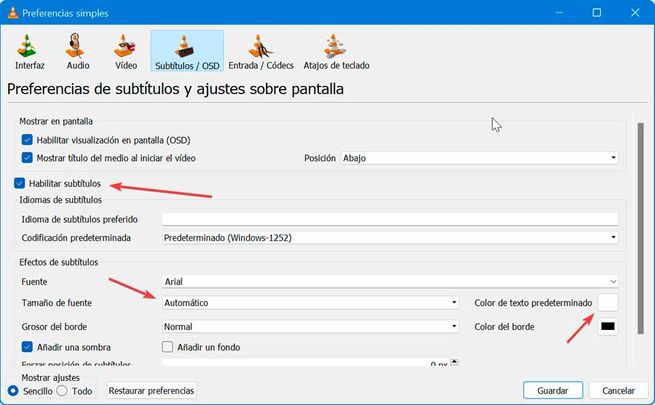Select the Sencillo radio button
The width and height of the screenshot is (655, 405).
point(13,391)
